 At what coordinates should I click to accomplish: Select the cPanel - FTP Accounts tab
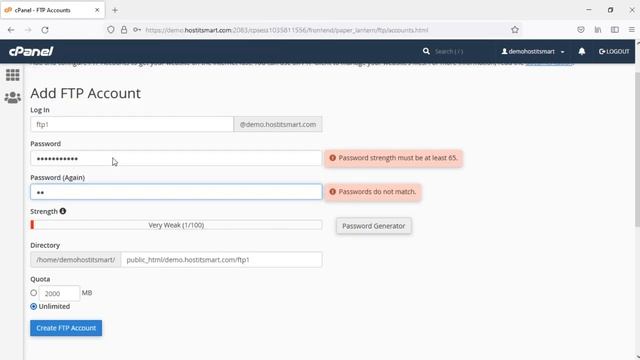click(52, 10)
